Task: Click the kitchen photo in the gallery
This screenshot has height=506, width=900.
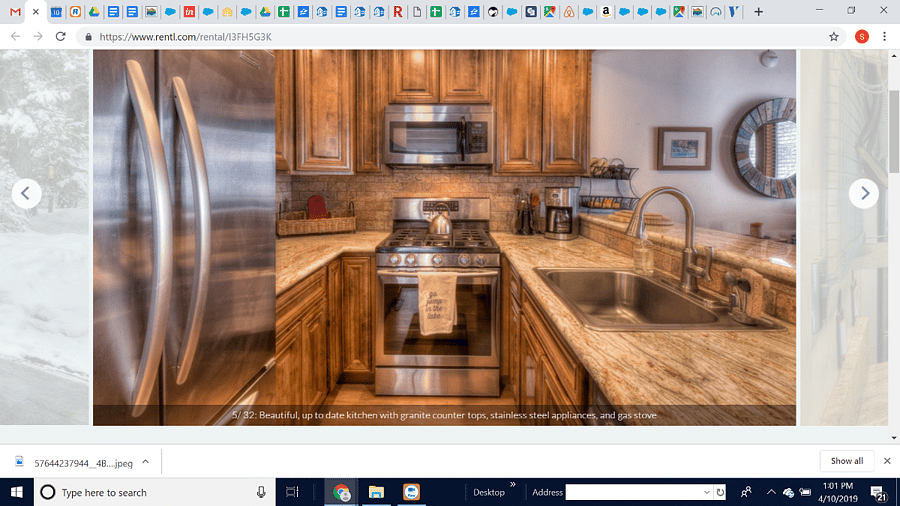Action: pos(444,237)
